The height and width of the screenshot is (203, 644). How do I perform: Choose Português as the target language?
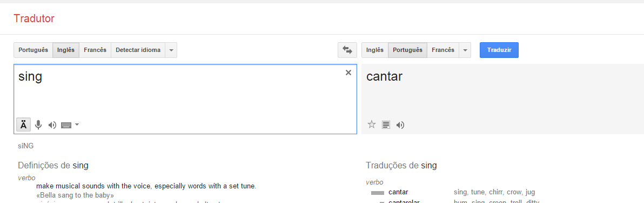coord(407,50)
